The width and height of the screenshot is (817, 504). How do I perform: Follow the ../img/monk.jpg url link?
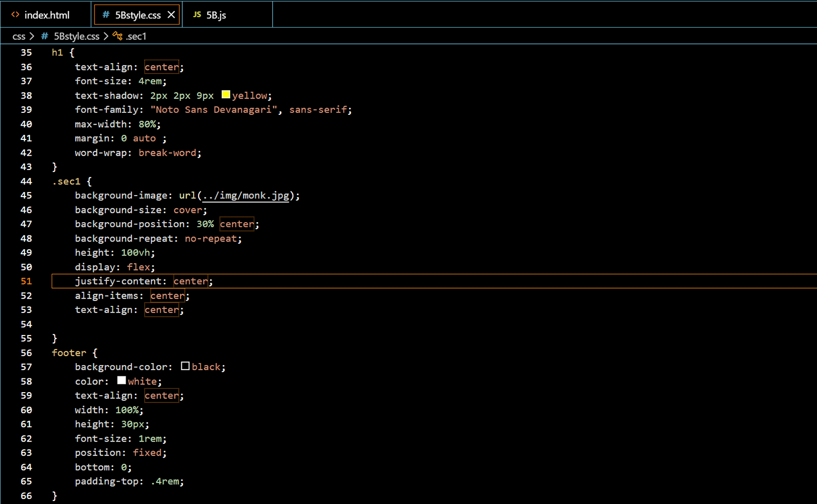coord(246,196)
